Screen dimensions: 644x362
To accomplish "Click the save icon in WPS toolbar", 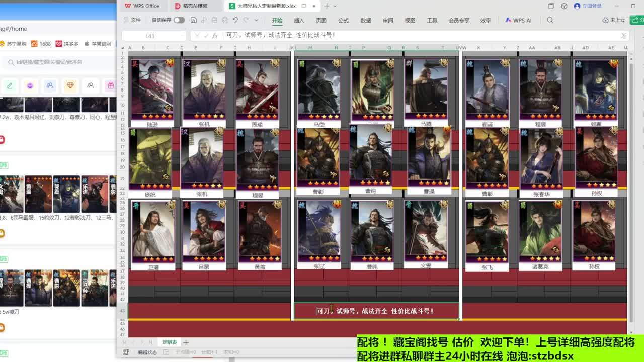I will [193, 20].
